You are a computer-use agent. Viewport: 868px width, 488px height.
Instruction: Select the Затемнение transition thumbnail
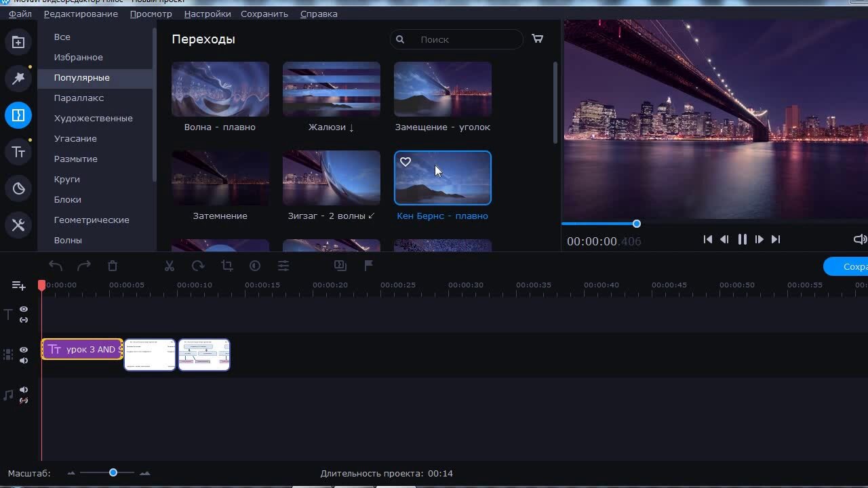tap(220, 178)
